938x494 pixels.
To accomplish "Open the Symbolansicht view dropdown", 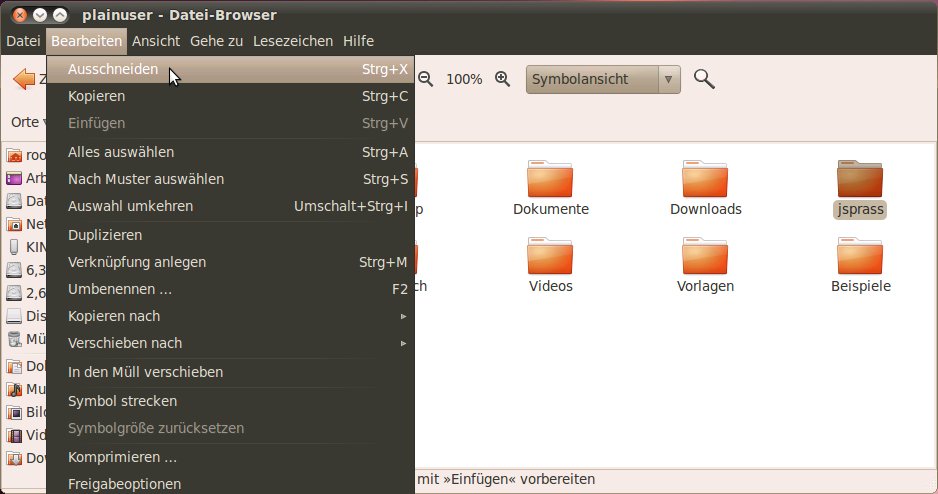I will click(x=603, y=79).
